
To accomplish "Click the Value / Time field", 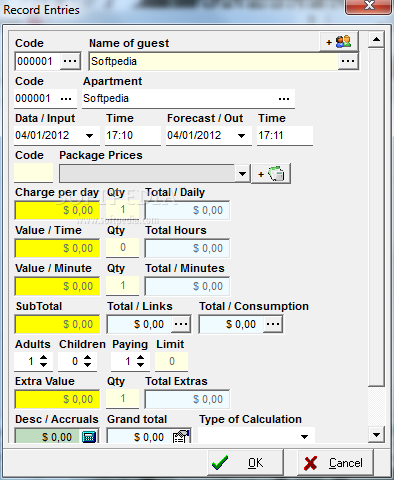I will point(57,248).
